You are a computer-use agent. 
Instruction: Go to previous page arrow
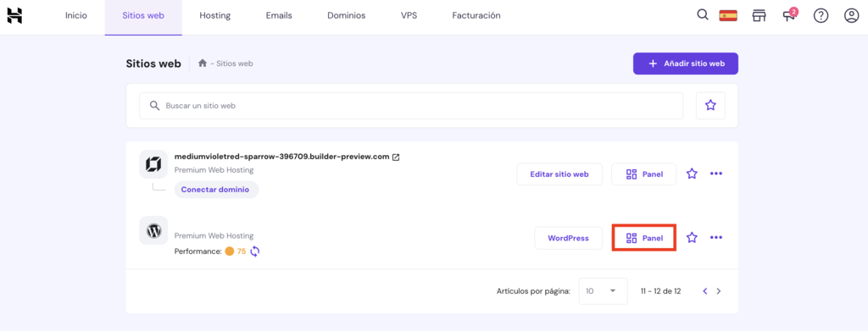[x=704, y=291]
